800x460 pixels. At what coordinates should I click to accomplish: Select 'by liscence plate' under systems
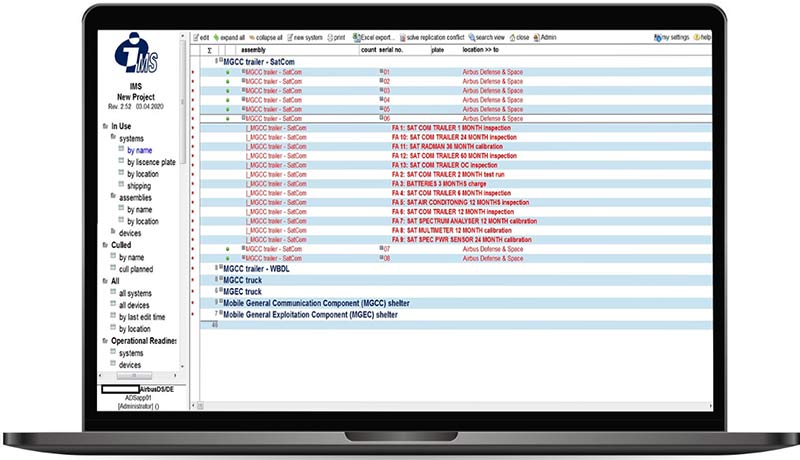click(150, 162)
